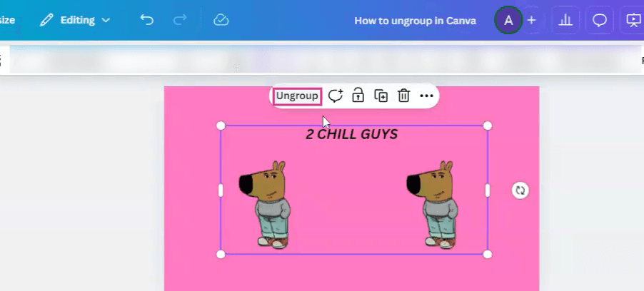Click the top-right corner resize handle
The image size is (644, 291).
(488, 126)
